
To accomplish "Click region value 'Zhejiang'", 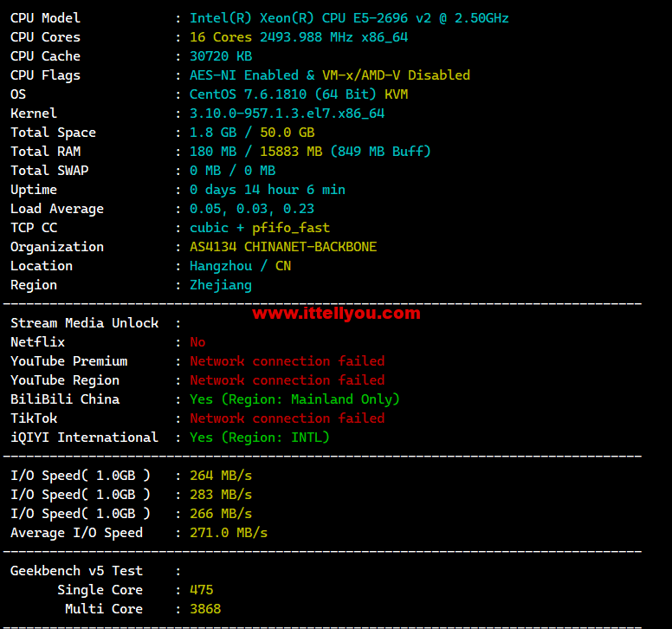I will coord(221,285).
